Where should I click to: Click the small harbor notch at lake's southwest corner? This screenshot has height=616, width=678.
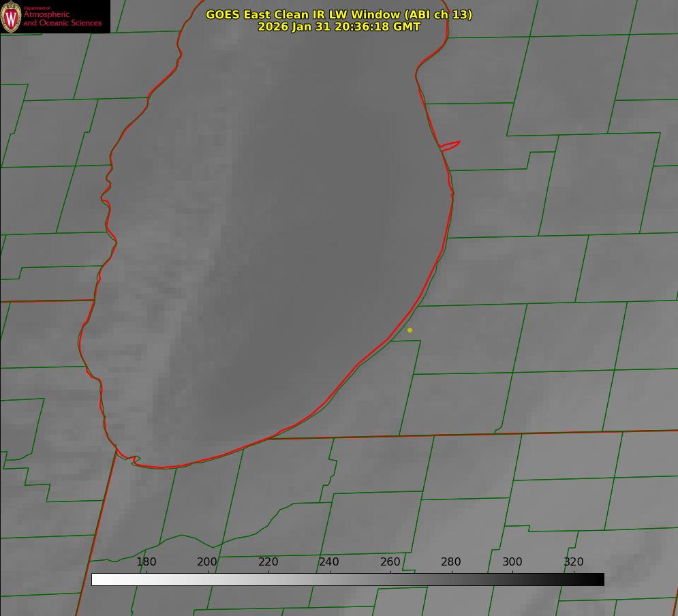135,460
